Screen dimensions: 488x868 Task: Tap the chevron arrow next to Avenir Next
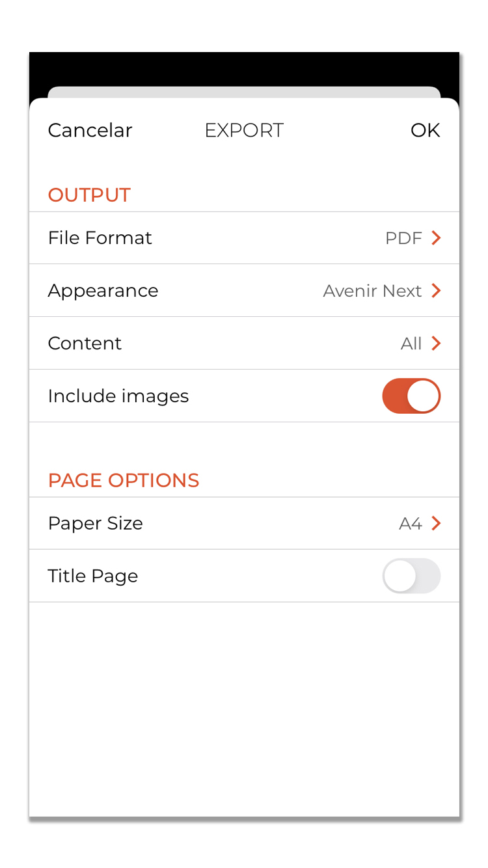pyautogui.click(x=436, y=291)
